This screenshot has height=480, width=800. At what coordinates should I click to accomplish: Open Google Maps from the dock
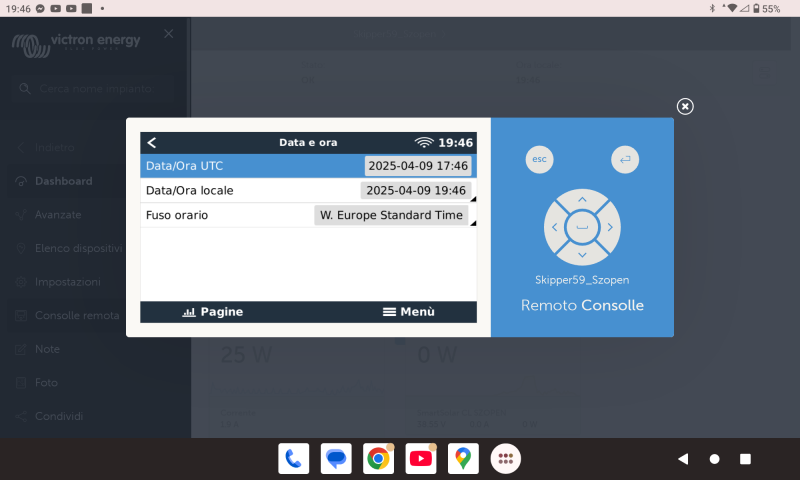point(463,459)
